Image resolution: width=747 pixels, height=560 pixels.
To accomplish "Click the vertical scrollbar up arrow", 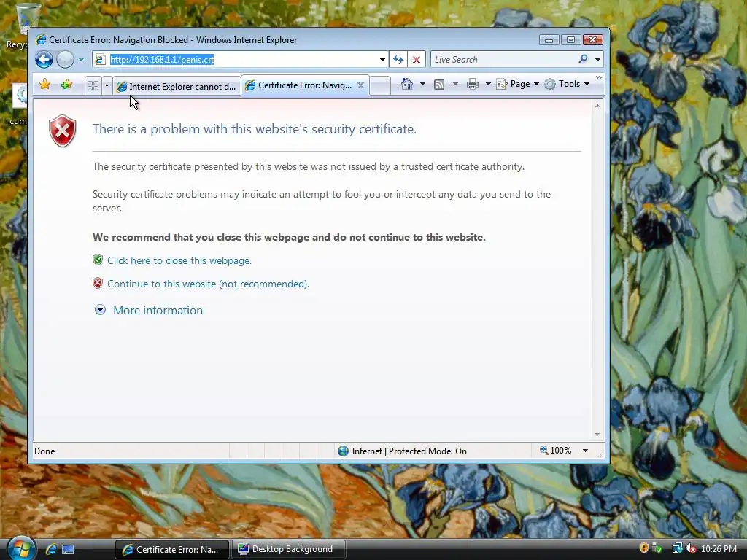I will pos(597,106).
